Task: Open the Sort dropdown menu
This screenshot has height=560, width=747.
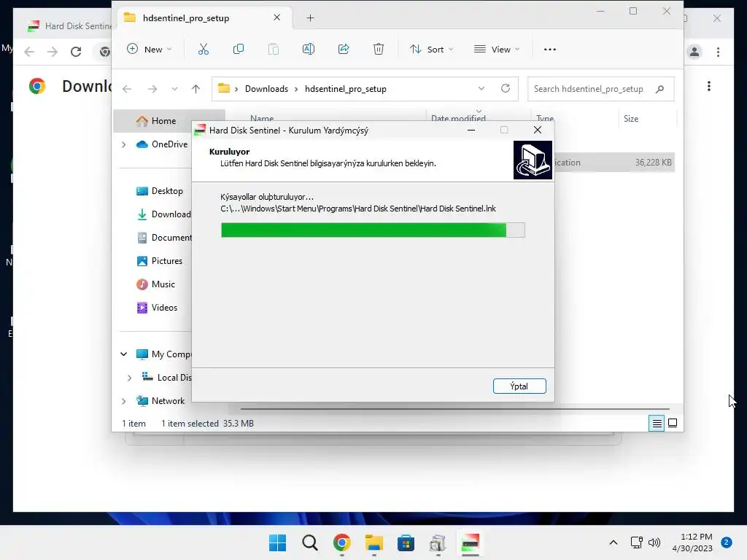Action: [x=432, y=49]
